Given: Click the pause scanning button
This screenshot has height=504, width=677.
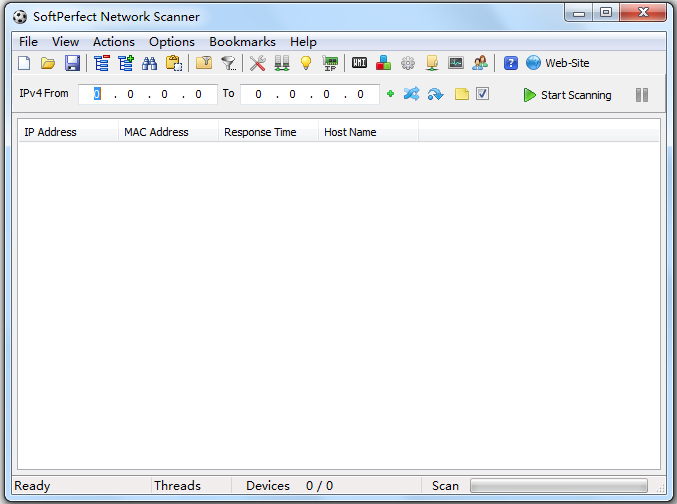Looking at the screenshot, I should tap(642, 95).
